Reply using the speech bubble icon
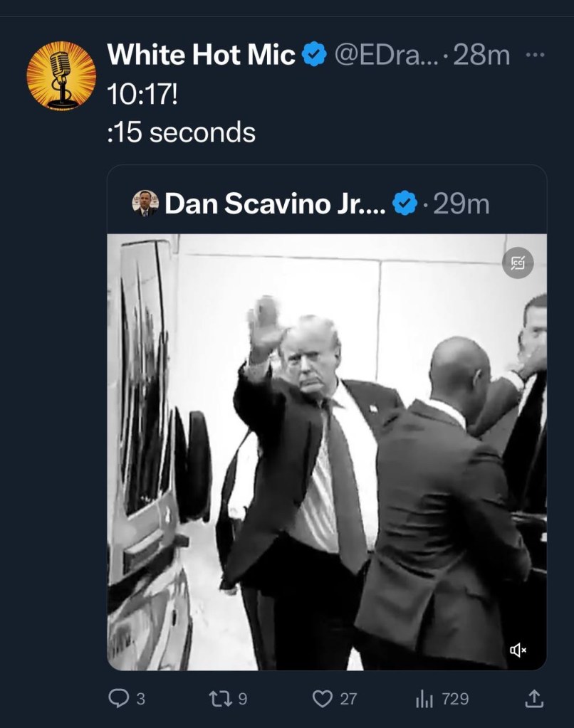574x728 pixels. [x=118, y=698]
